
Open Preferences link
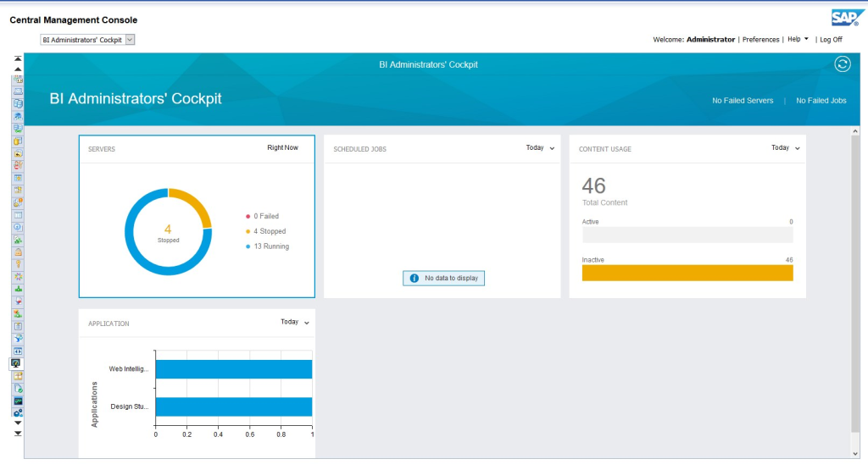tap(760, 39)
